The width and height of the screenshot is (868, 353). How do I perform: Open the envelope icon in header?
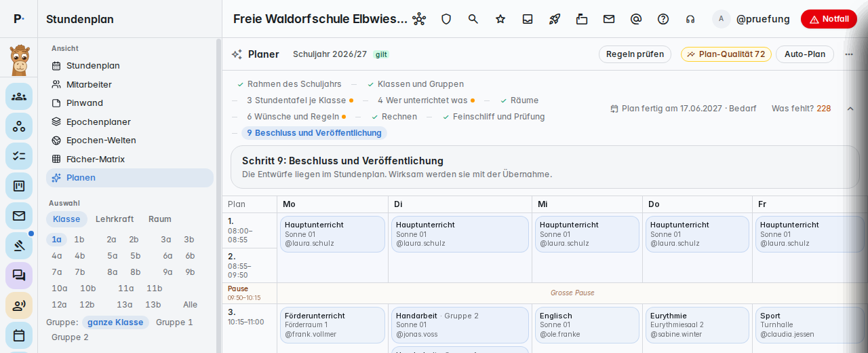point(609,19)
